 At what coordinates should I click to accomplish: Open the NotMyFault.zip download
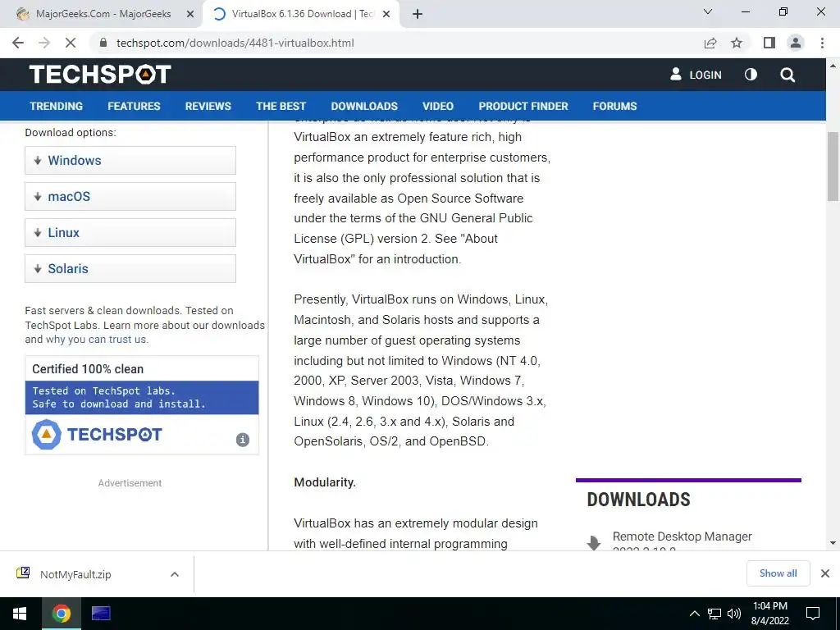(75, 574)
